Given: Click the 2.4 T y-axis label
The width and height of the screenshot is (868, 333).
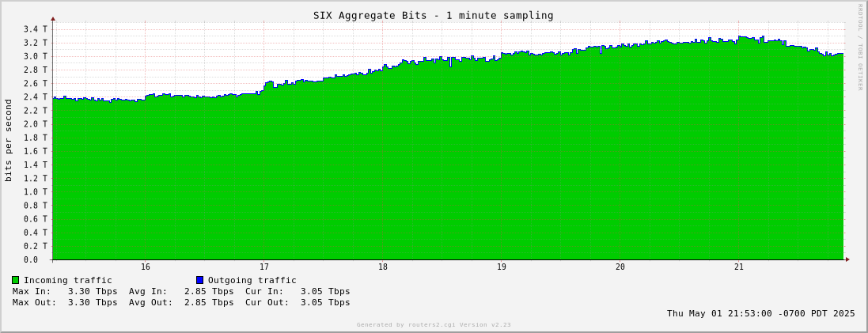Looking at the screenshot, I should pyautogui.click(x=36, y=96).
